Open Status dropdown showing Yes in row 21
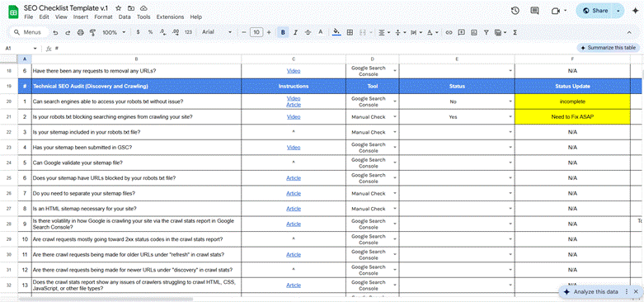 pos(510,117)
